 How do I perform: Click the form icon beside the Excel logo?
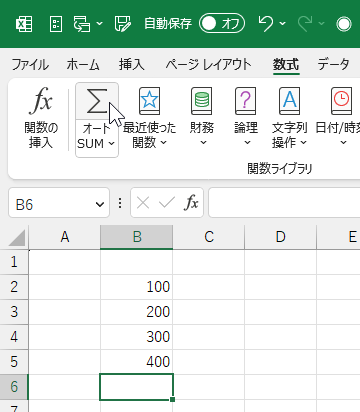[56, 24]
